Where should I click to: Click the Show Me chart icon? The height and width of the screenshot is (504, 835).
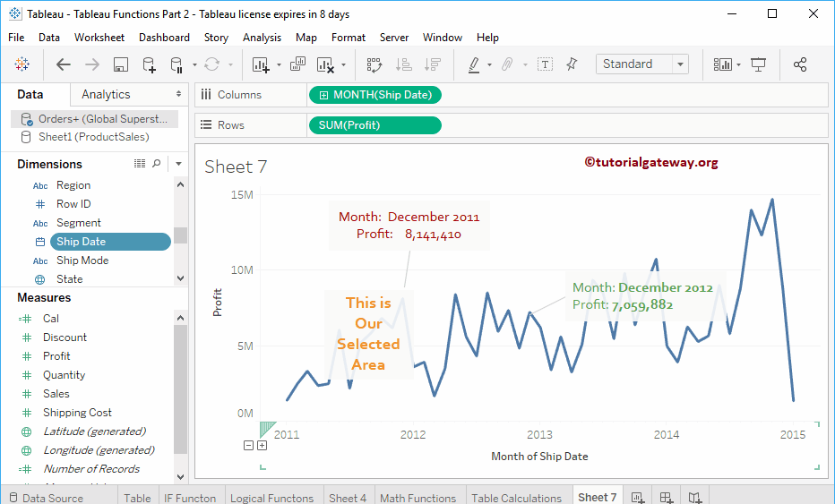click(722, 64)
